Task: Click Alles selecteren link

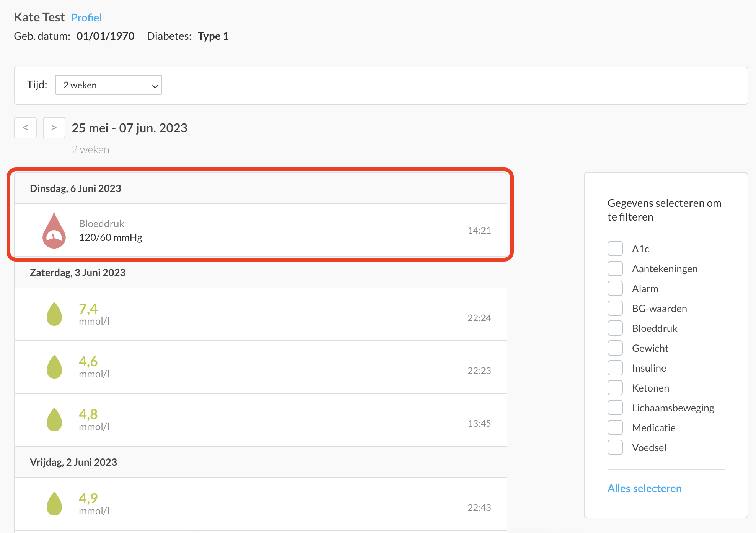Action: click(x=645, y=488)
